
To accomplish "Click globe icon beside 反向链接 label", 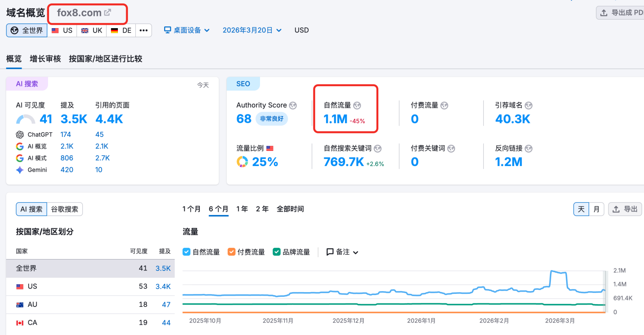I will click(x=528, y=149).
